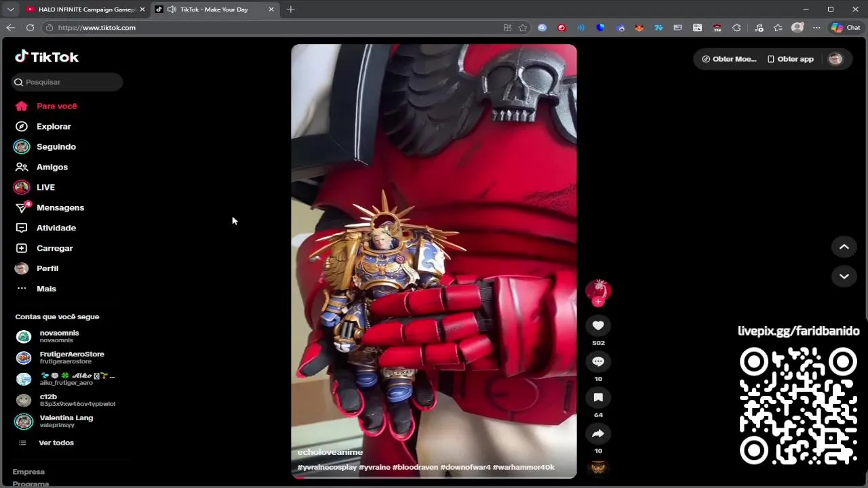
Task: Open the tab search dropdown
Action: click(x=10, y=9)
